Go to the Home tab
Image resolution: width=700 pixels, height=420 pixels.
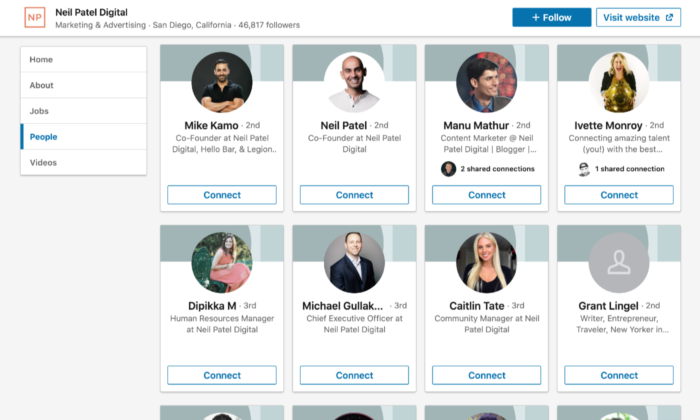pyautogui.click(x=83, y=59)
